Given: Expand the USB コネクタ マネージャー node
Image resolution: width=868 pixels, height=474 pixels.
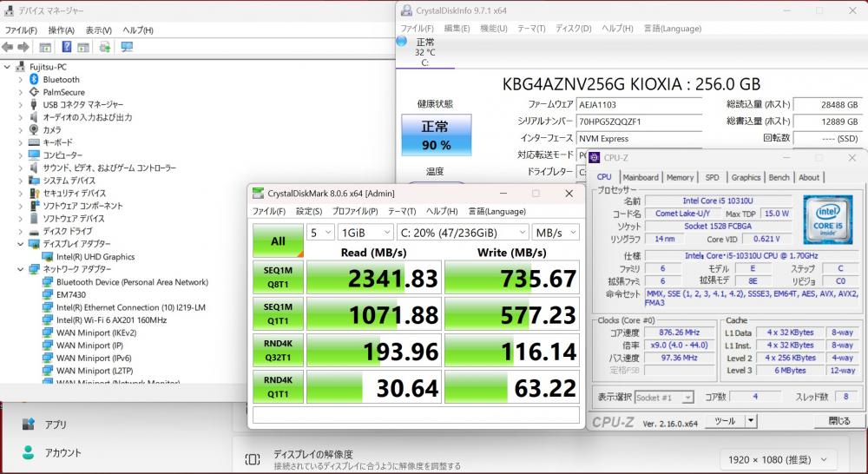Looking at the screenshot, I should (21, 105).
